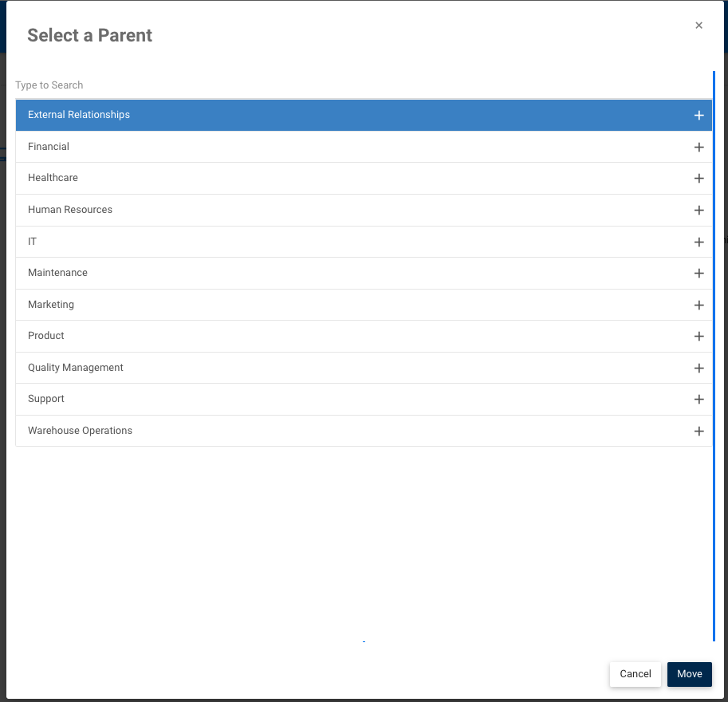This screenshot has height=702, width=728.
Task: Choose Healthcare from the parent list
Action: click(x=53, y=178)
